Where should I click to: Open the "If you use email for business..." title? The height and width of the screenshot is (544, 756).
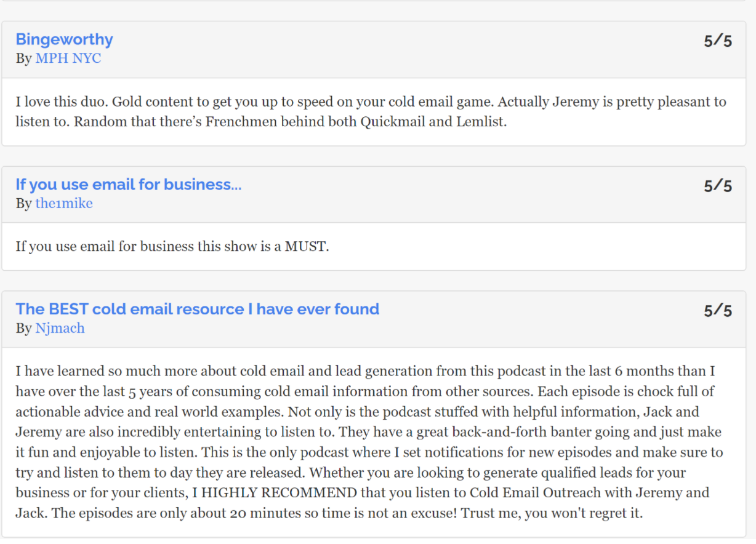(x=129, y=184)
